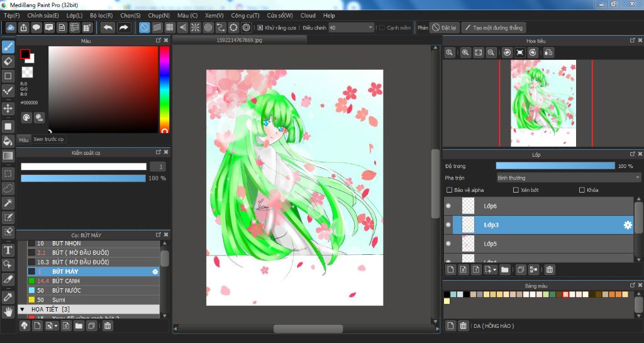Click the transparent color swatch

tap(28, 72)
